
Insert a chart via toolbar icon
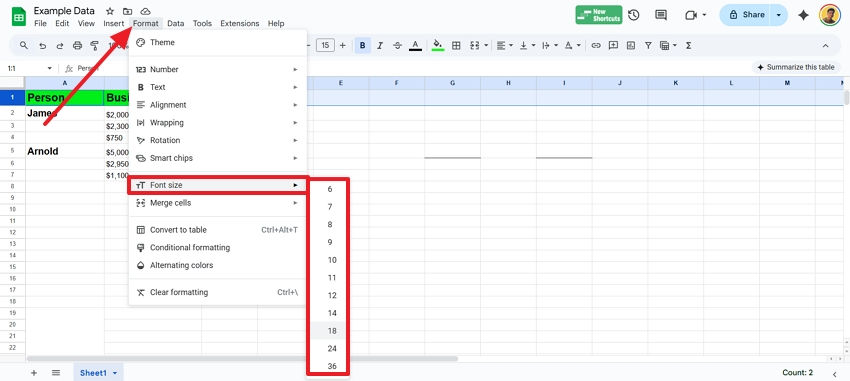click(x=630, y=46)
